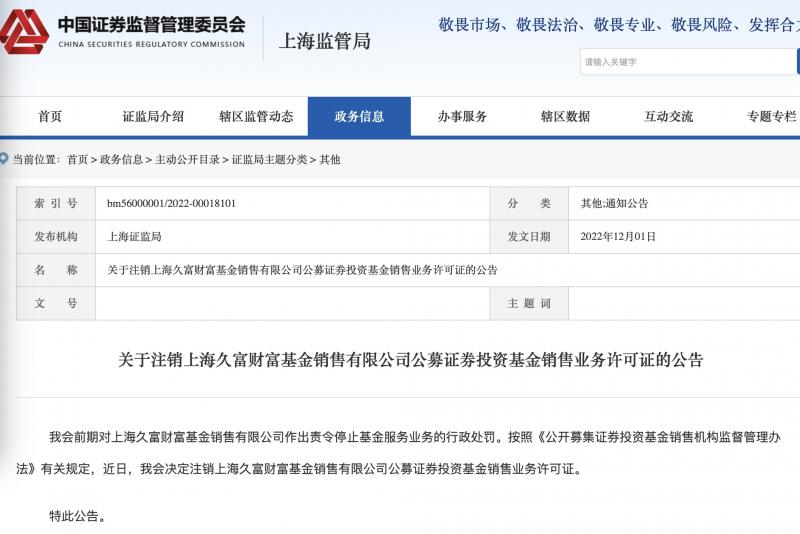Click the 其他;通知公告 category cell

pos(614,204)
